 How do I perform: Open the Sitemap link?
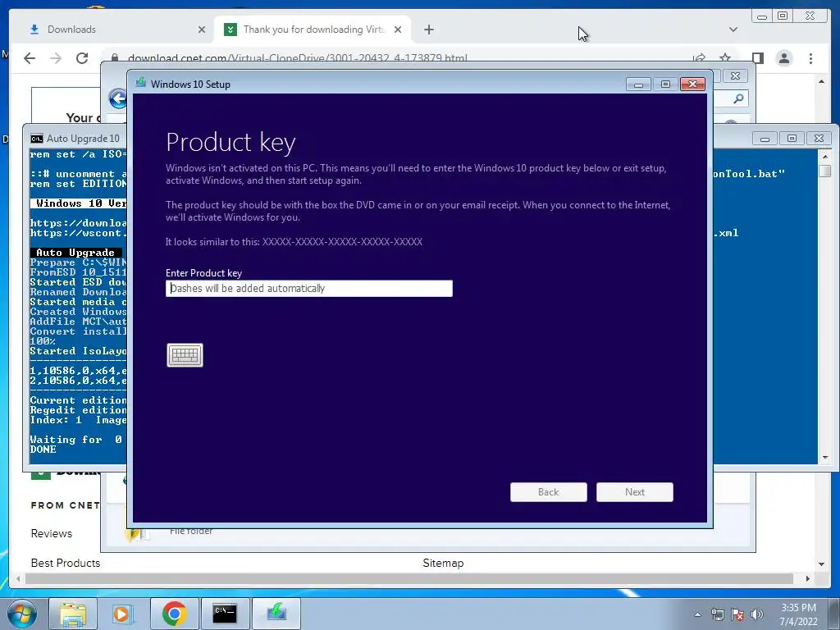[443, 563]
